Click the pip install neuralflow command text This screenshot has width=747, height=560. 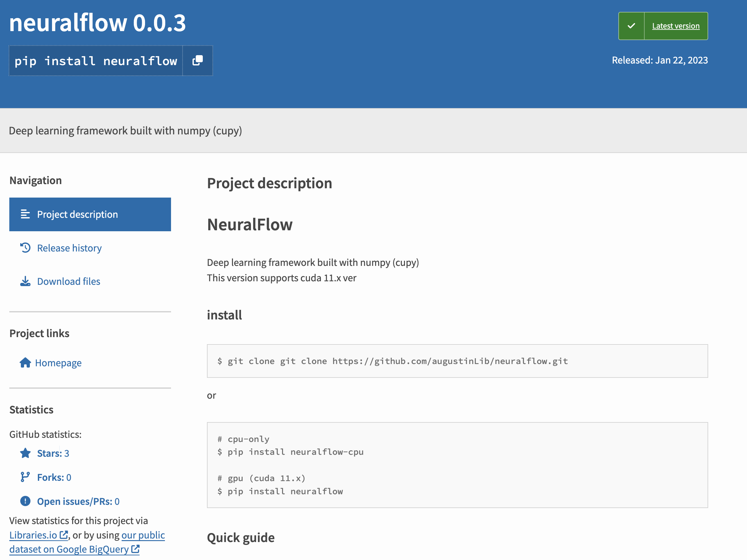pyautogui.click(x=96, y=61)
